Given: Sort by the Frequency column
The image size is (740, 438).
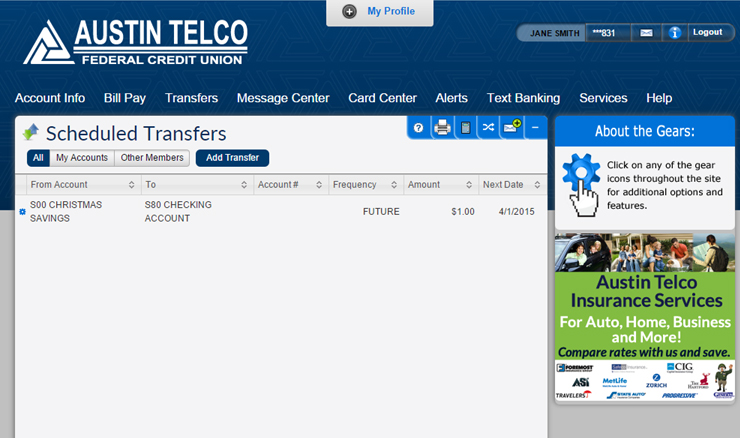Looking at the screenshot, I should pyautogui.click(x=365, y=185).
